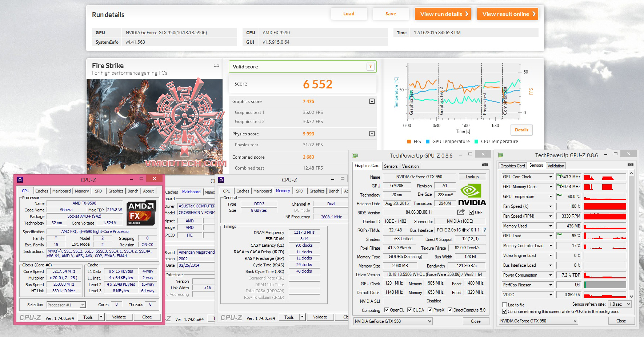Click the blue GPU Temperature legend swatch
The image size is (644, 337).
click(x=428, y=142)
